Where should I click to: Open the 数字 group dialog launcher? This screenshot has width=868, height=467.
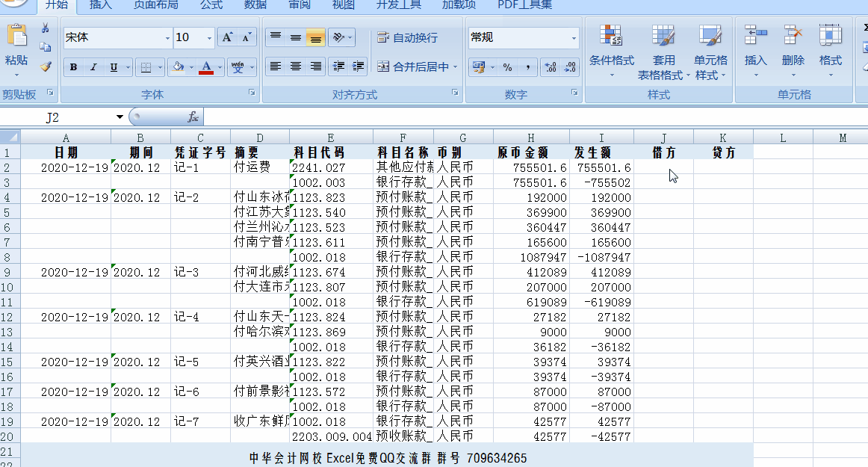pyautogui.click(x=574, y=93)
